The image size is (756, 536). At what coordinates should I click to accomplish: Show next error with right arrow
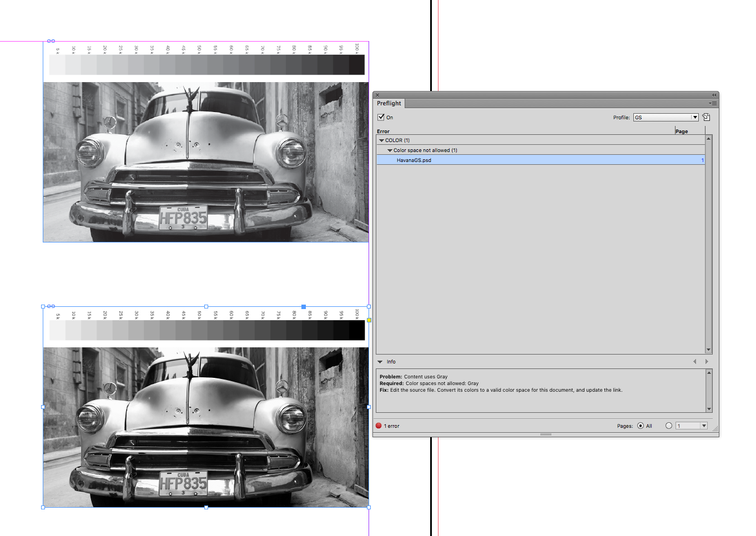click(707, 362)
